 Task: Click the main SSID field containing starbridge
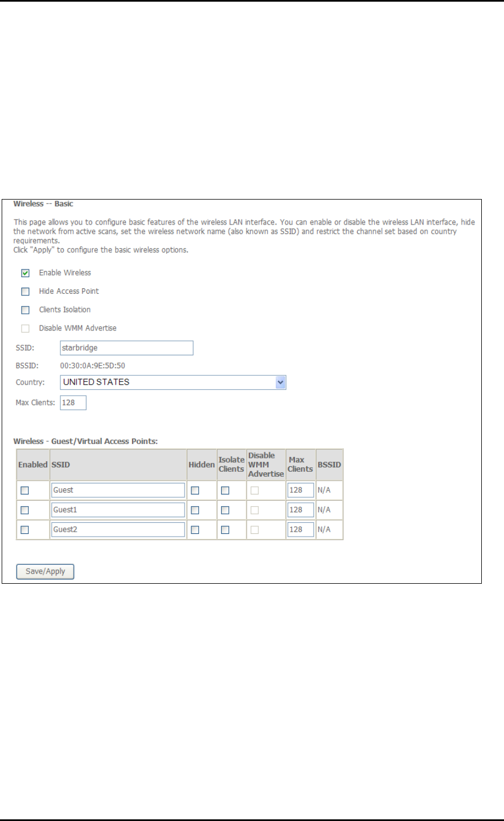[126, 348]
